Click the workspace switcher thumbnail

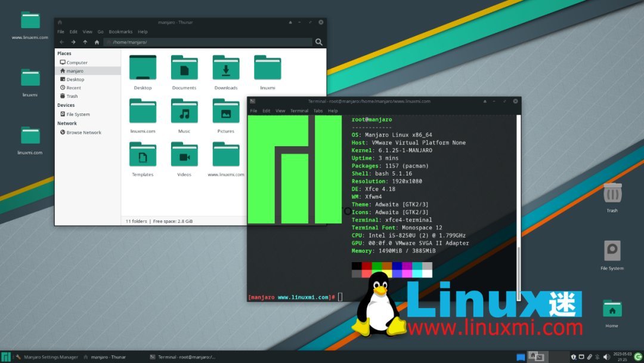point(537,357)
